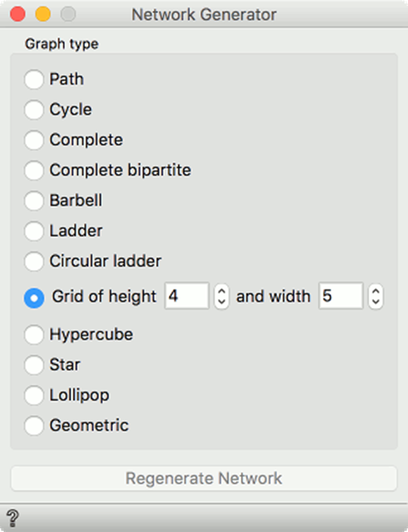Click the grid width input field

(341, 296)
